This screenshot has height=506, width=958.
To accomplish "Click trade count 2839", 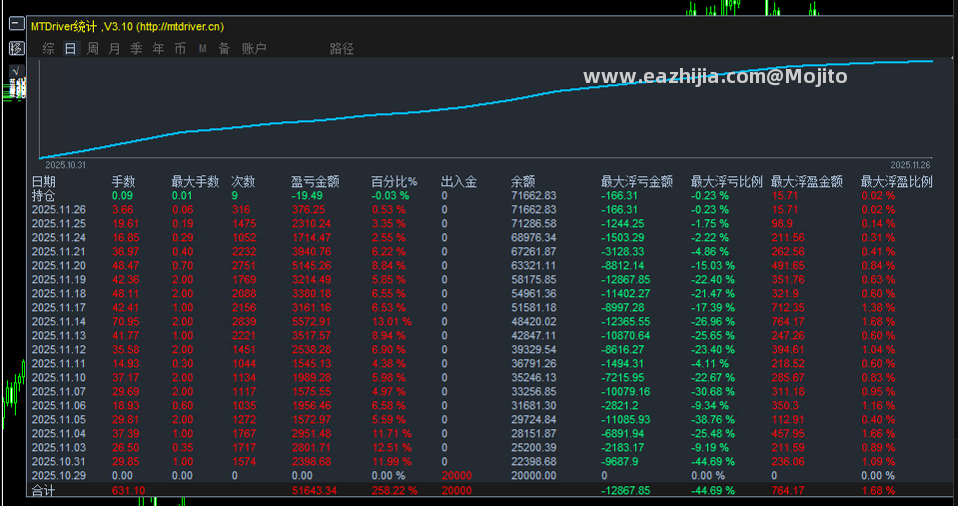I will click(x=244, y=321).
